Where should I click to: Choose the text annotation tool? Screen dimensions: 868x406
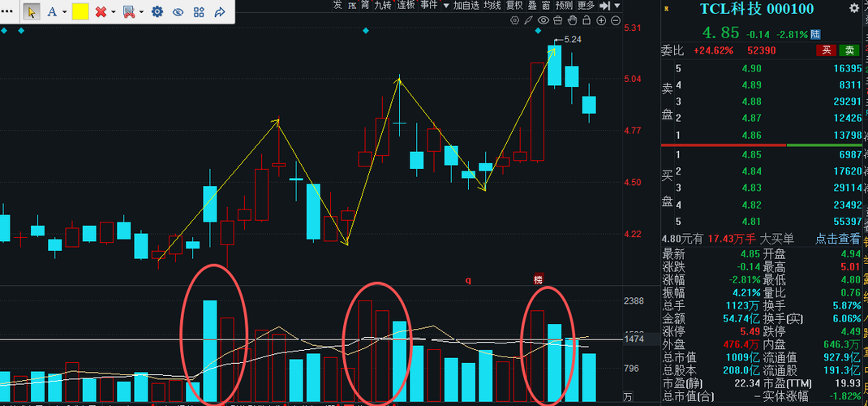point(52,11)
